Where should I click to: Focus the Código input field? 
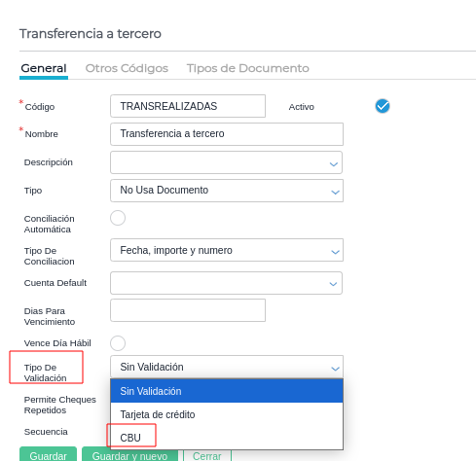[188, 106]
